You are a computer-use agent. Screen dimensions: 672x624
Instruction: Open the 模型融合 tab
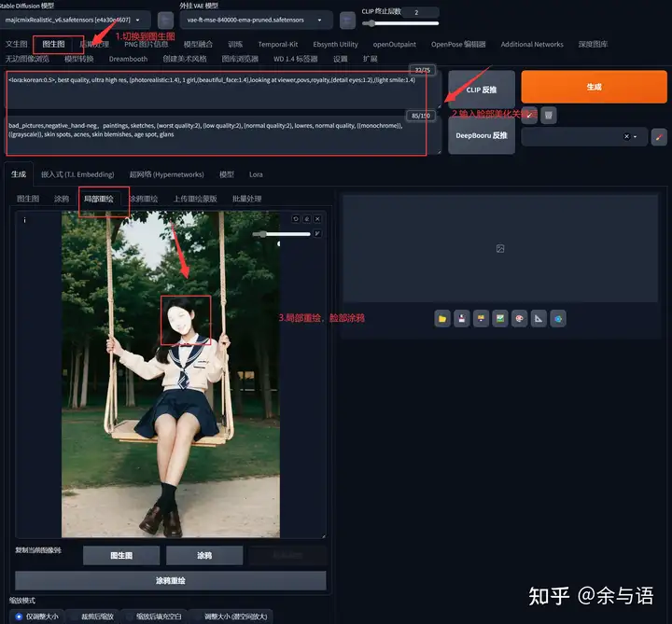tap(198, 44)
